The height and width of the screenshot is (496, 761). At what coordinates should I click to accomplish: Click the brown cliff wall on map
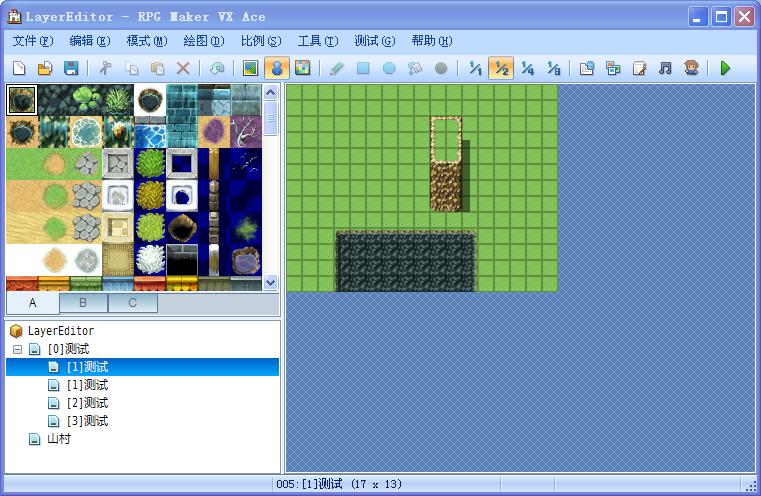[446, 187]
